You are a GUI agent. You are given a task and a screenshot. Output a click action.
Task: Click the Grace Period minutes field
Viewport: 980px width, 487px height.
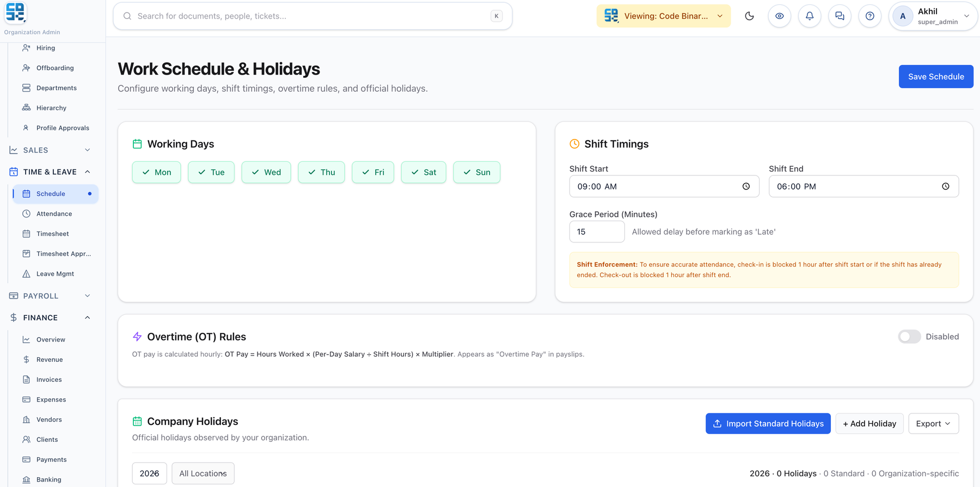point(597,232)
